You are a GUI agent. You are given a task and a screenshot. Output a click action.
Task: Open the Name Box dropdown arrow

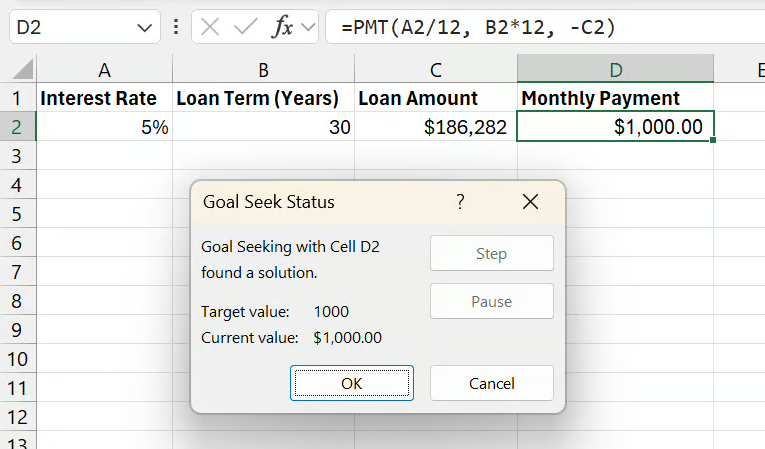coord(144,27)
